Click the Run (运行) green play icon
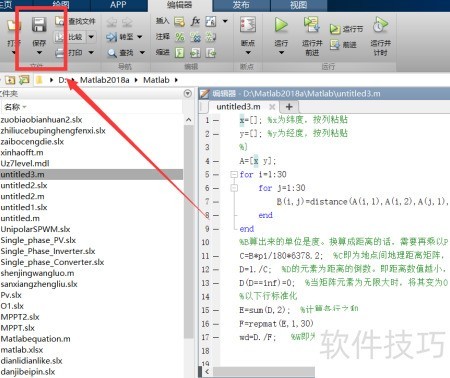The width and height of the screenshot is (450, 378). pyautogui.click(x=281, y=25)
